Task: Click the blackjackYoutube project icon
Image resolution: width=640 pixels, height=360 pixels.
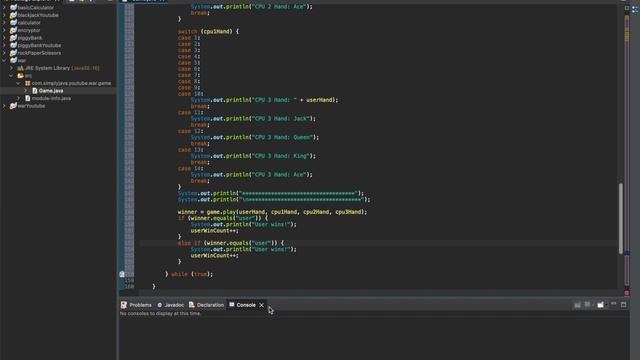Action: tap(13, 15)
